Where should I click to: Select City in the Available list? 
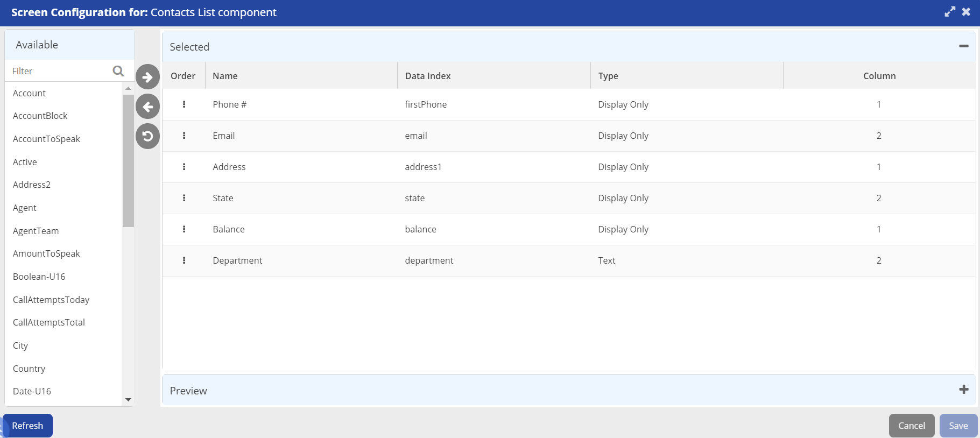20,345
